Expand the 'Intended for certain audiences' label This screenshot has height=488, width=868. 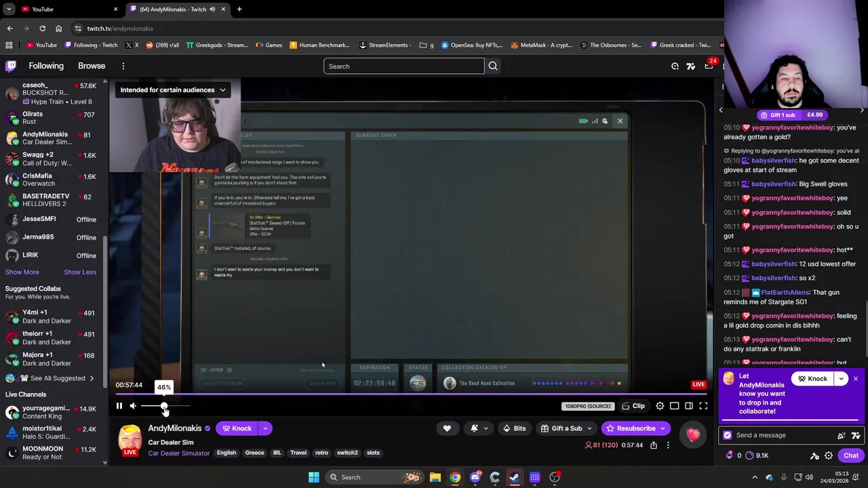pos(172,89)
